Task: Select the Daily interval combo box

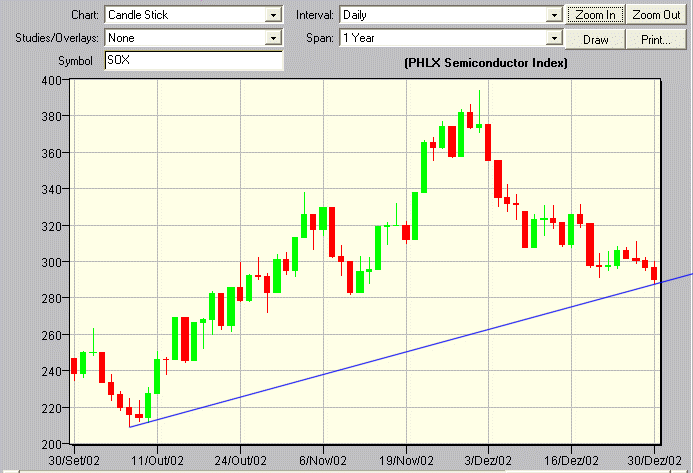Action: point(451,15)
